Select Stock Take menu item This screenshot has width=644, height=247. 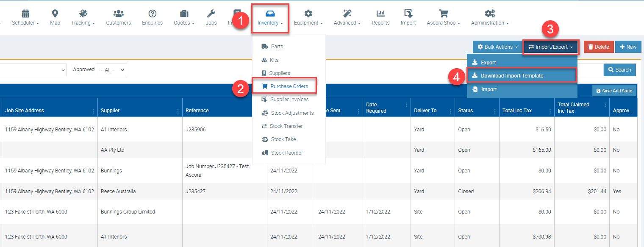point(283,139)
